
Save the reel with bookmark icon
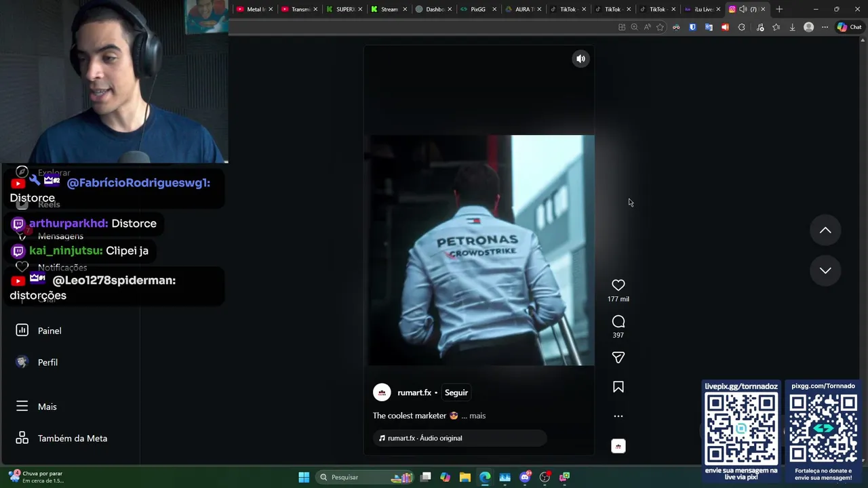pyautogui.click(x=618, y=387)
